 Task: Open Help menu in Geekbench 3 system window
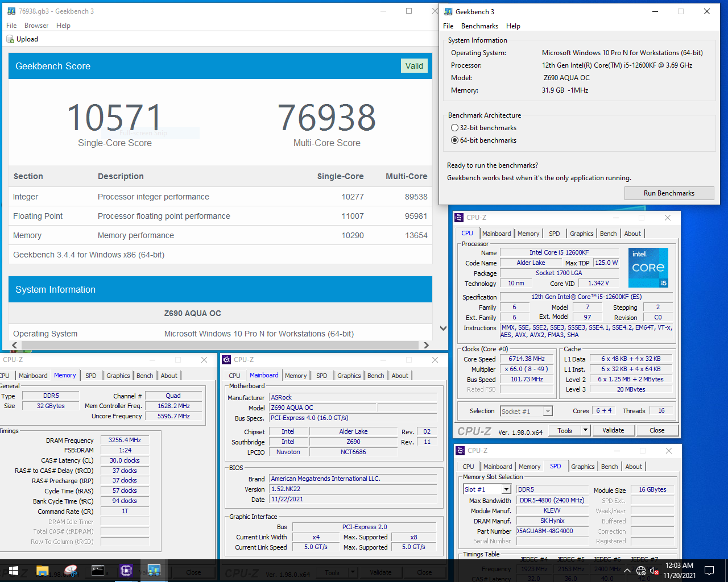coord(513,26)
